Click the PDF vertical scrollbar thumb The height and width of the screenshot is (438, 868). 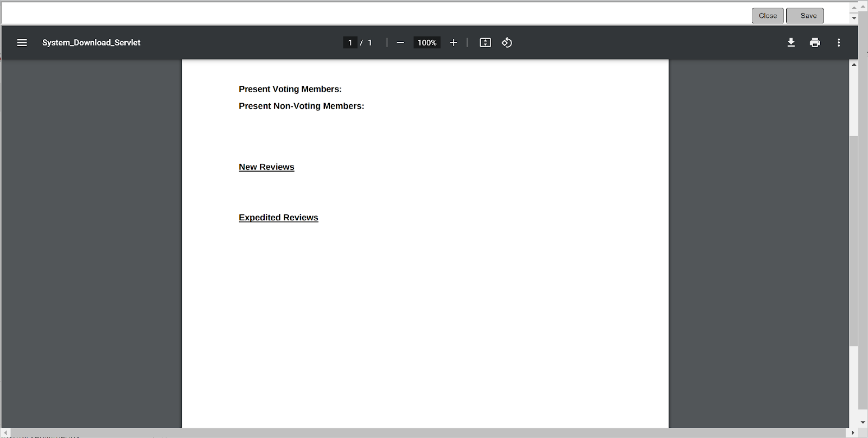pos(854,241)
